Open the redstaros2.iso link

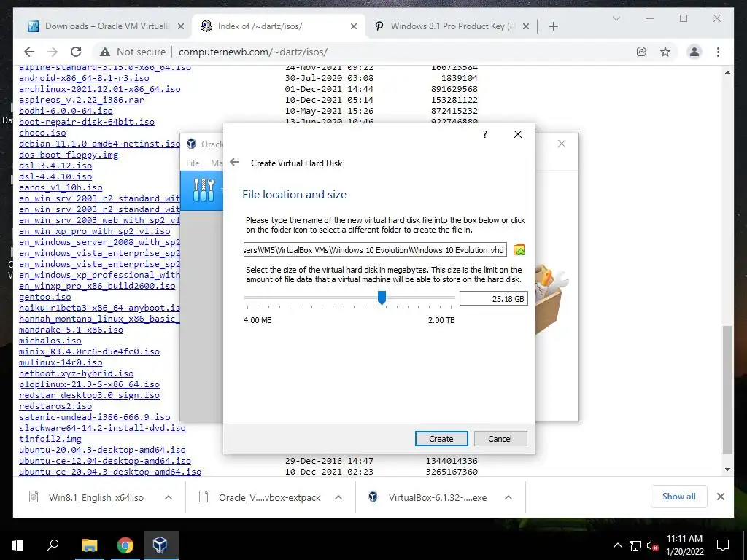55,406
